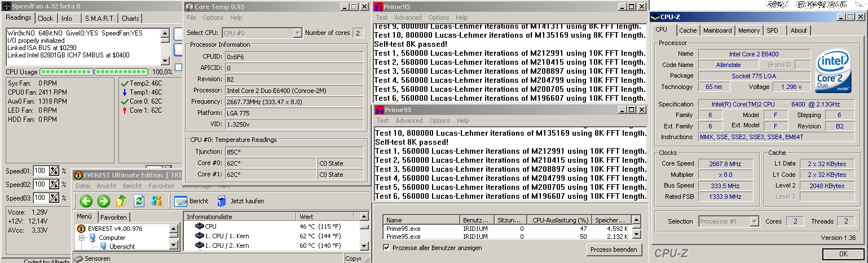The width and height of the screenshot is (868, 263).
Task: Click the Prozess beenden button
Action: coord(614,249)
